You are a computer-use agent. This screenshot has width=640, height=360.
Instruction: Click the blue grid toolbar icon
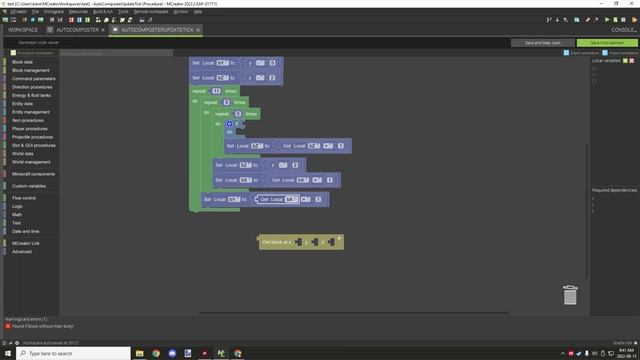pyautogui.click(x=79, y=20)
